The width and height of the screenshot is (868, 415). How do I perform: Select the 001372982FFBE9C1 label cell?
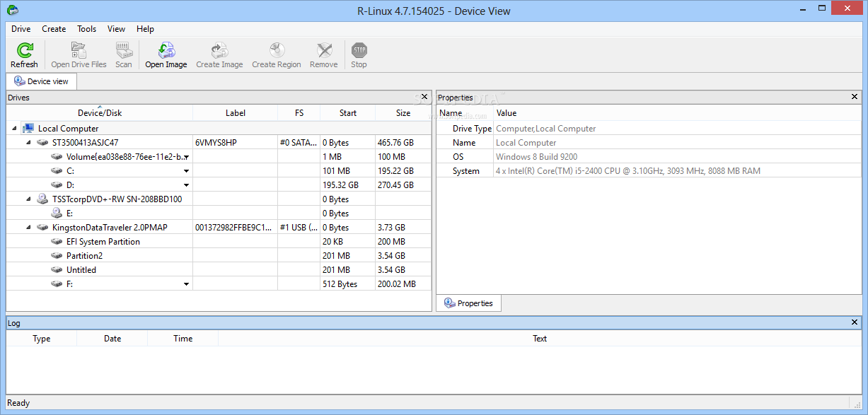(236, 228)
